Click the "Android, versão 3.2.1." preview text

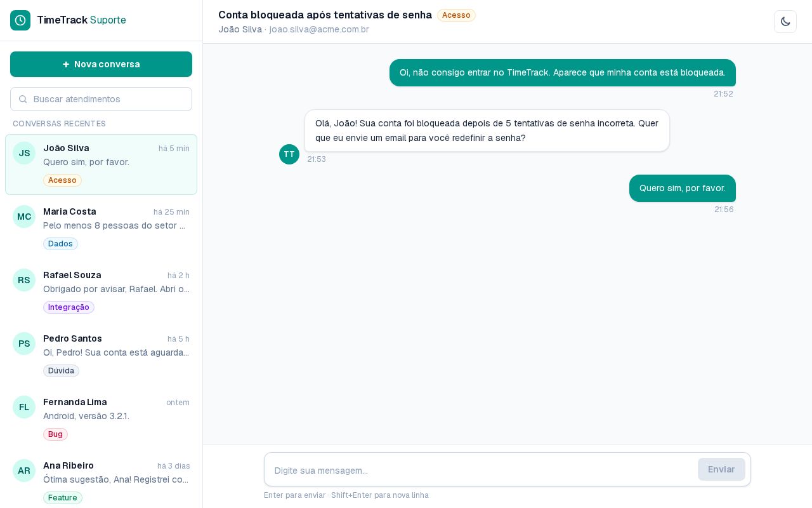86,416
